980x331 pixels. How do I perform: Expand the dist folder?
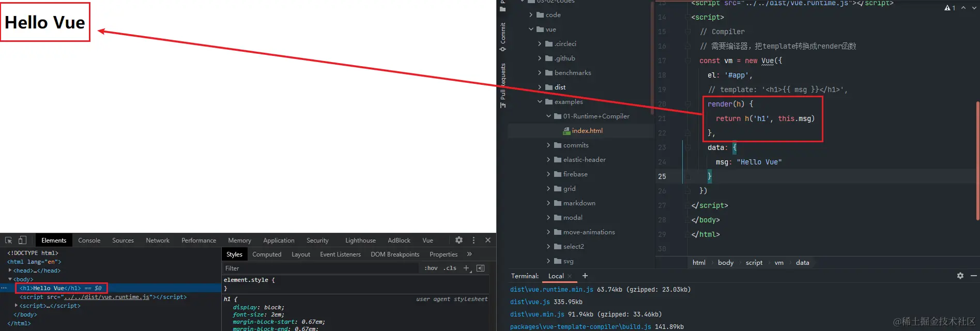pos(540,87)
